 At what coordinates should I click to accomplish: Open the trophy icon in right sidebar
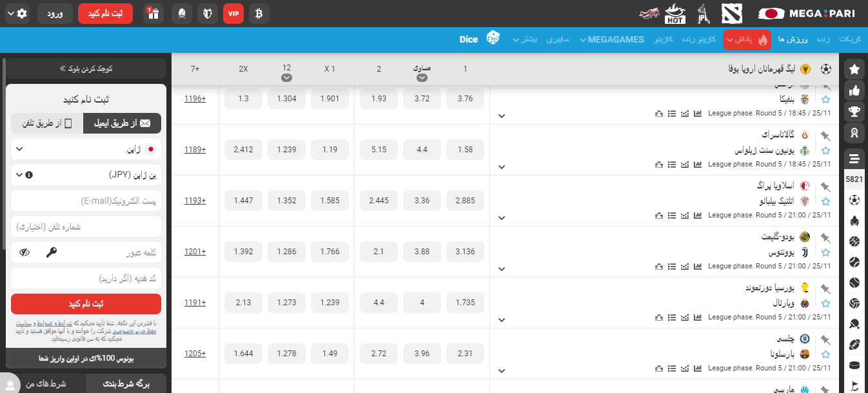tap(854, 112)
